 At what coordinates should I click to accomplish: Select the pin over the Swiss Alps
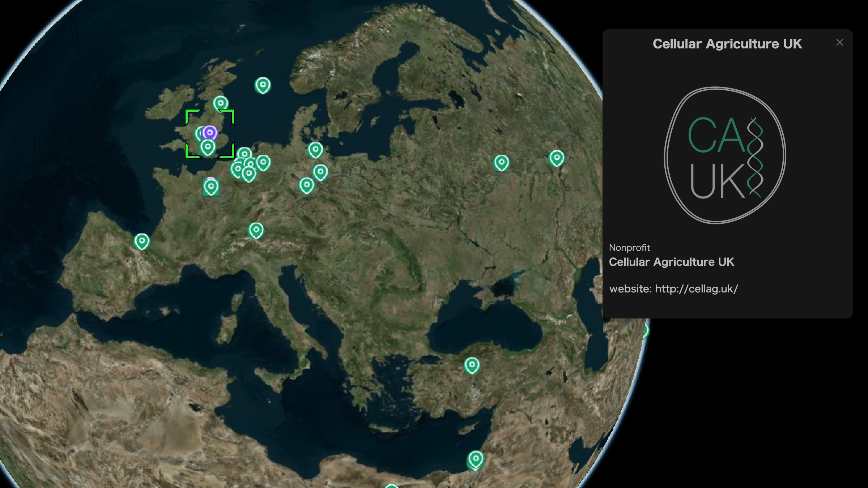coord(256,230)
